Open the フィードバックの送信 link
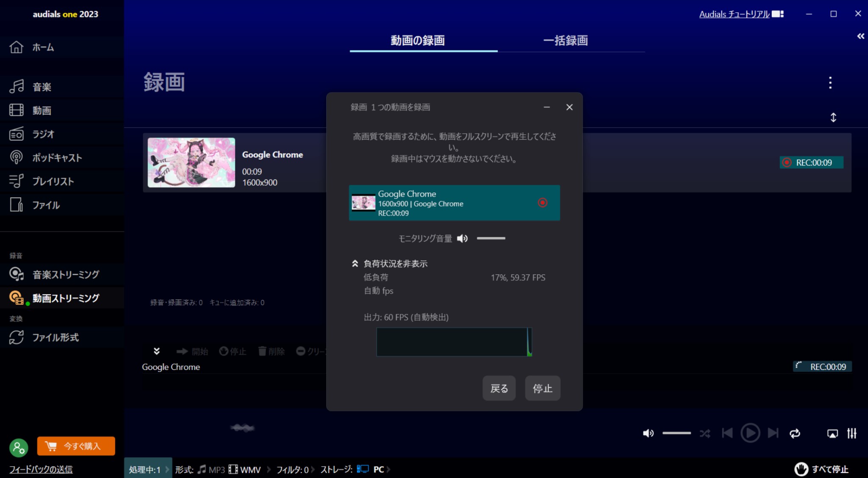 pyautogui.click(x=41, y=469)
